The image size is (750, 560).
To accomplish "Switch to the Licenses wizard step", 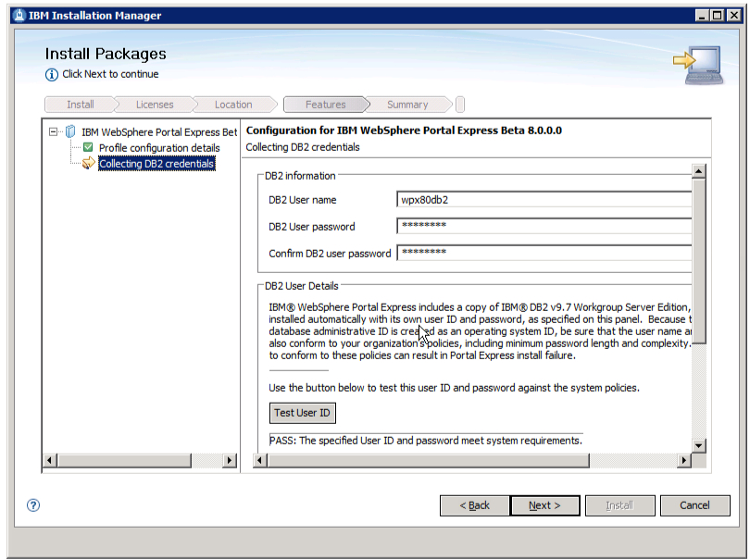I will pyautogui.click(x=154, y=105).
